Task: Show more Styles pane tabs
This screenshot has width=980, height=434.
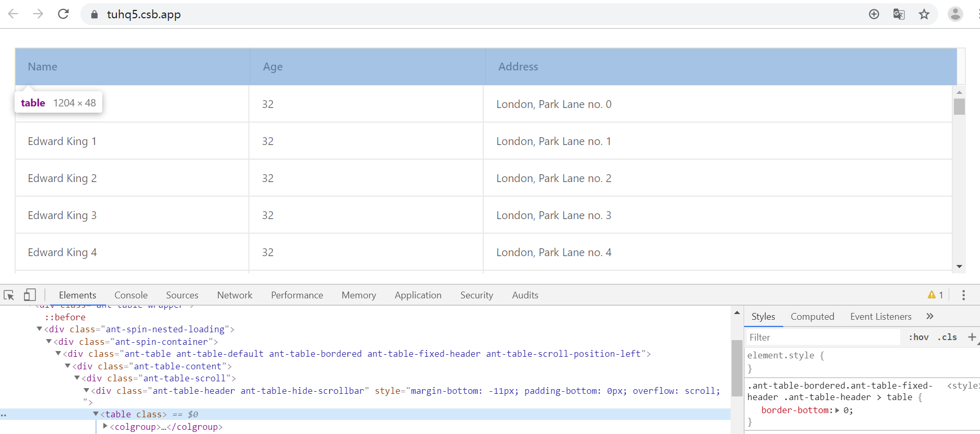Action: [x=930, y=316]
